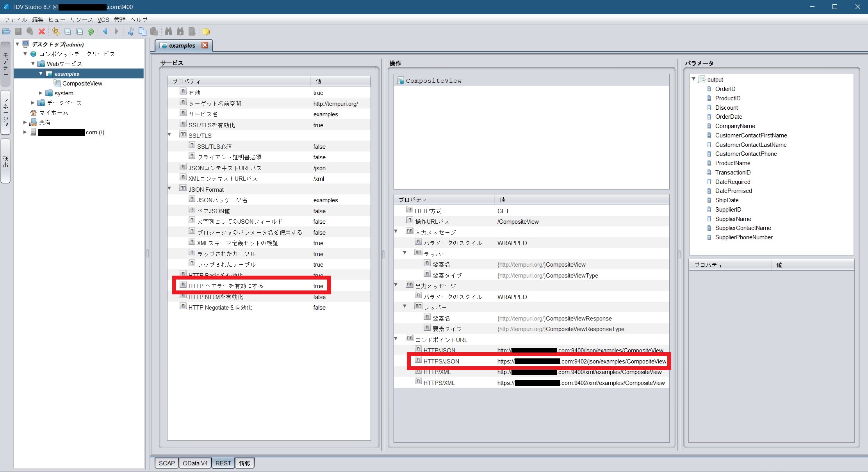Click the gray globe save-all toolbar icon

[x=30, y=32]
